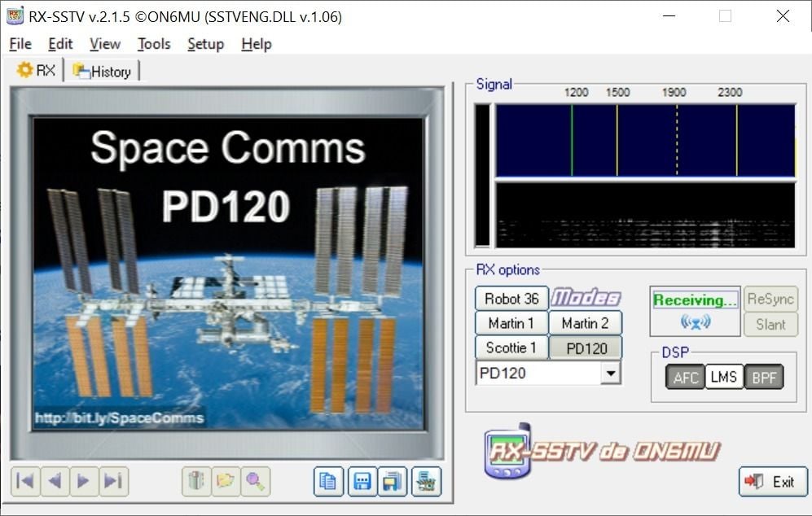Select Scottie 1 mode
Viewport: 812px width, 516px height.
click(x=511, y=348)
